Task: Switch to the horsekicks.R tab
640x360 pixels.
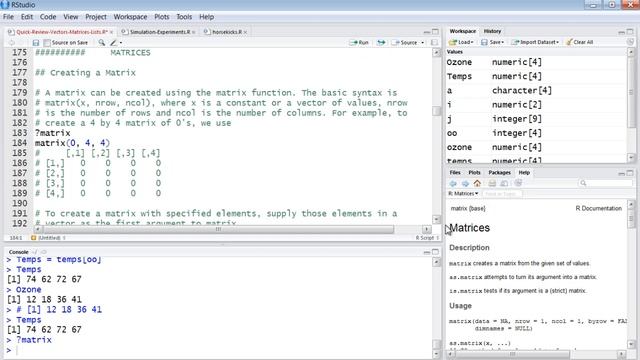Action: (x=227, y=32)
